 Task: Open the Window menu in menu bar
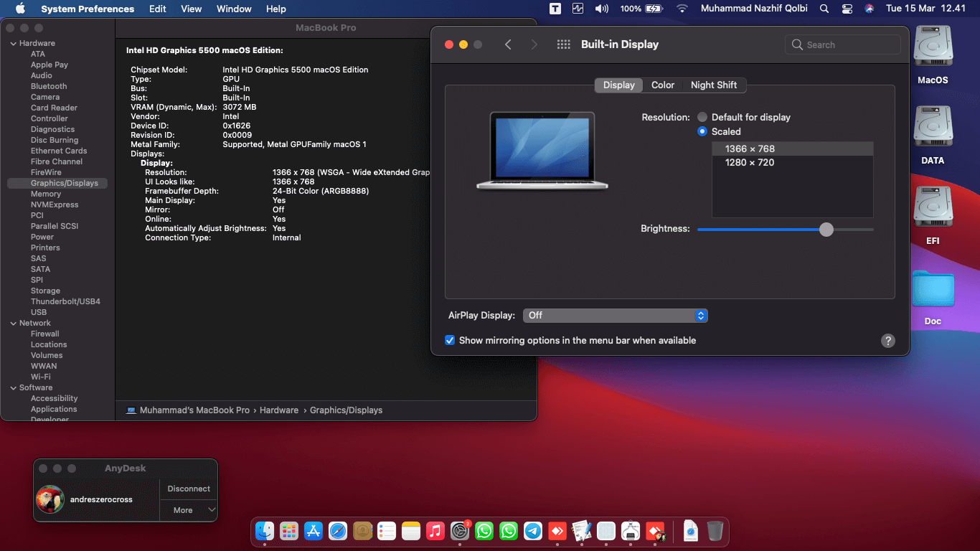point(234,9)
